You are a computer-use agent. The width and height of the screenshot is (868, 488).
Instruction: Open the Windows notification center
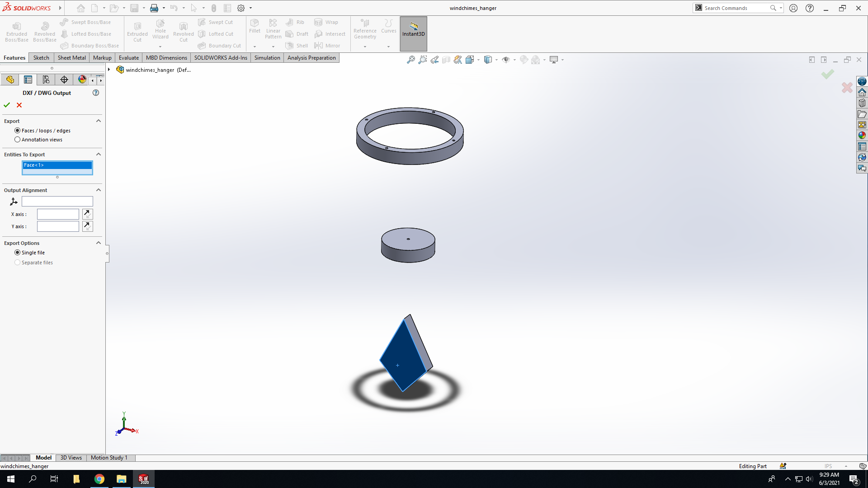click(x=854, y=479)
